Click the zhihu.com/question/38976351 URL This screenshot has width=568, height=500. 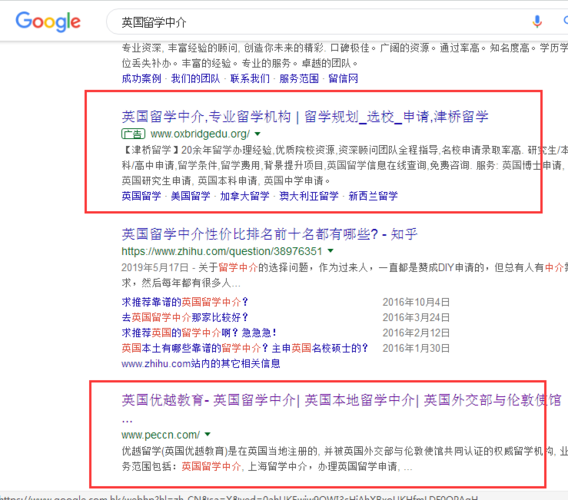222,251
